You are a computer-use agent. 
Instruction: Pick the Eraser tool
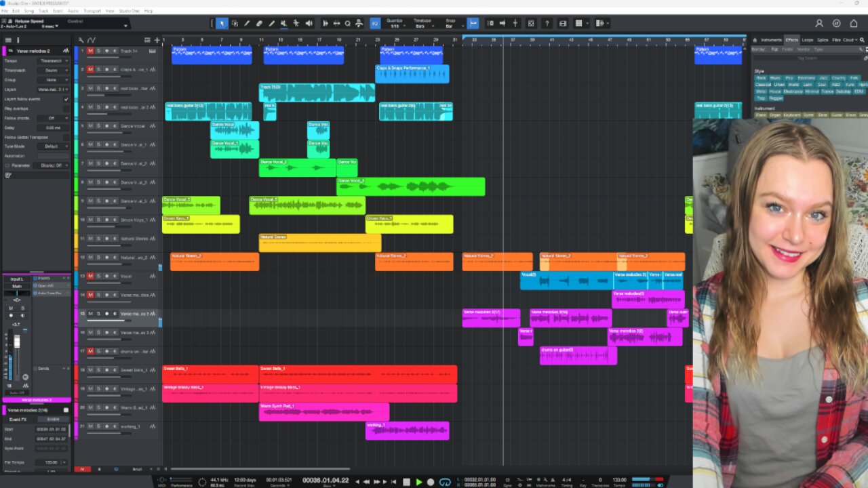click(259, 23)
